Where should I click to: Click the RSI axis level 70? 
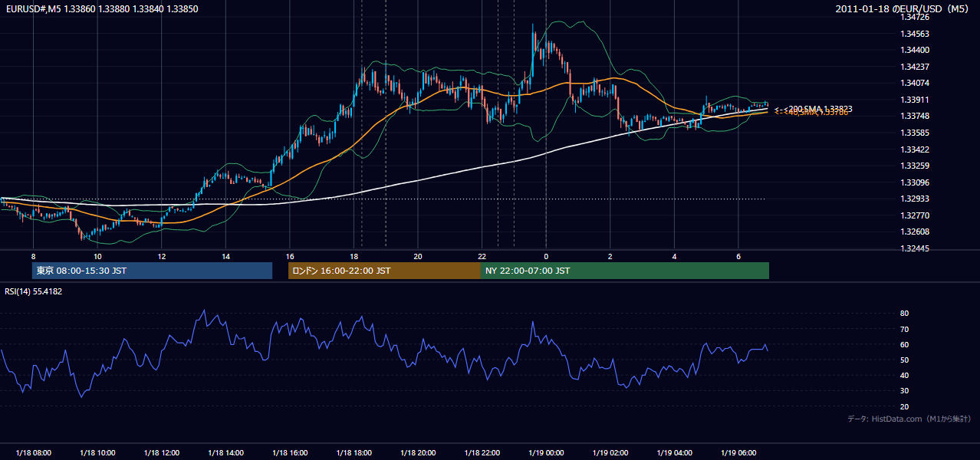[x=904, y=329]
